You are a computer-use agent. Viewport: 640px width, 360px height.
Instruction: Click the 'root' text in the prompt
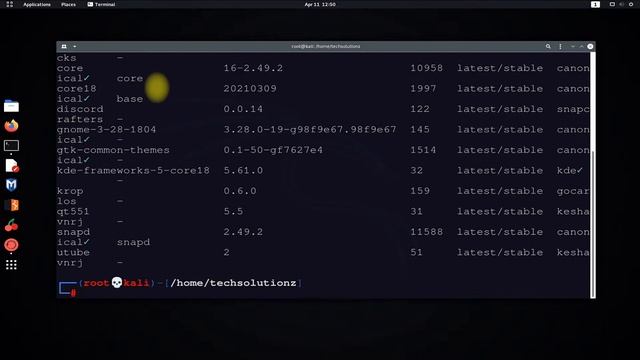pyautogui.click(x=96, y=283)
